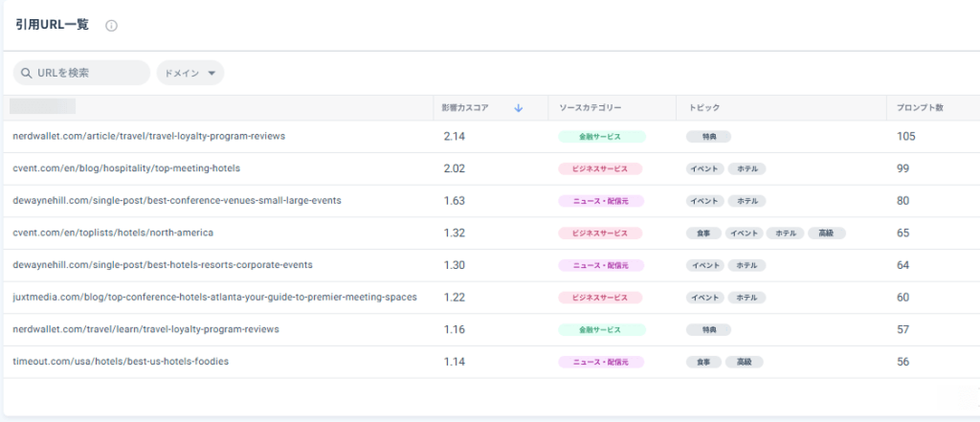Click score value 2.02
Image resolution: width=980 pixels, height=422 pixels.
click(455, 168)
